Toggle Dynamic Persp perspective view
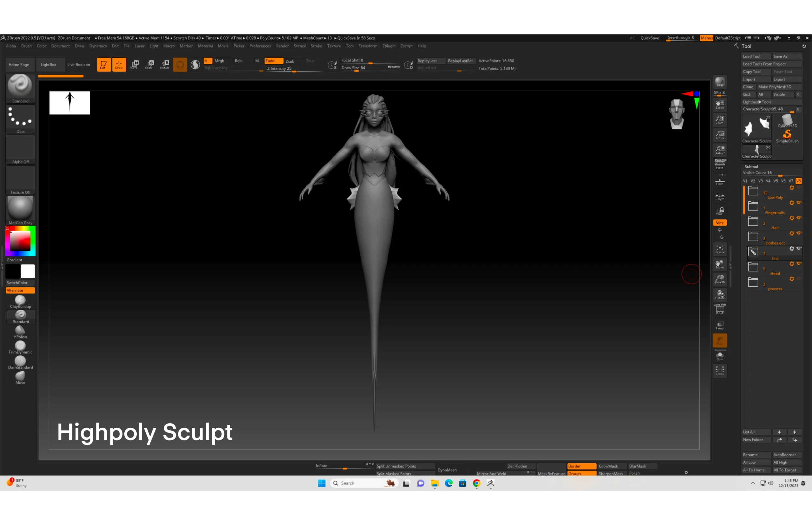Viewport: 812px width, 525px height. point(720,164)
